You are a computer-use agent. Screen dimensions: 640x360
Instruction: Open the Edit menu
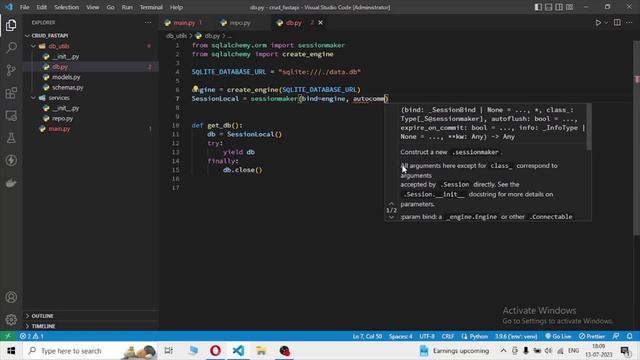click(41, 7)
